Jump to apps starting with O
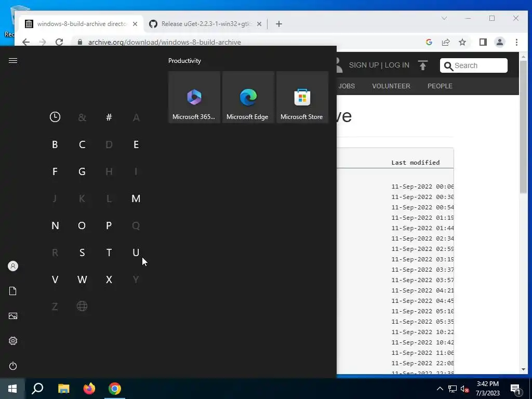The height and width of the screenshot is (399, 532). [x=82, y=225]
